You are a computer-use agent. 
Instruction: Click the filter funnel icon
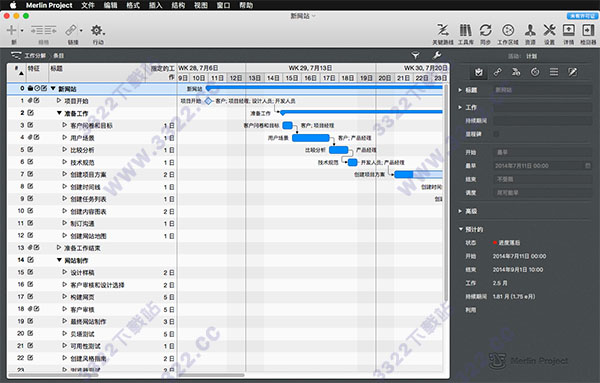pos(416,55)
